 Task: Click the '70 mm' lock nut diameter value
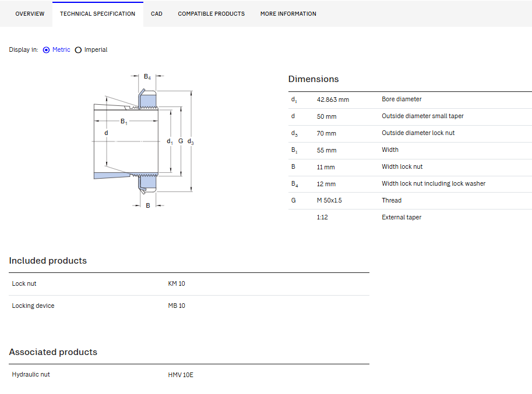[326, 133]
